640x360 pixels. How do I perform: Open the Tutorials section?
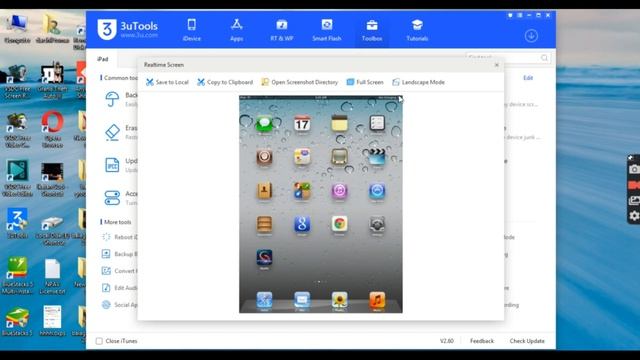pos(417,29)
